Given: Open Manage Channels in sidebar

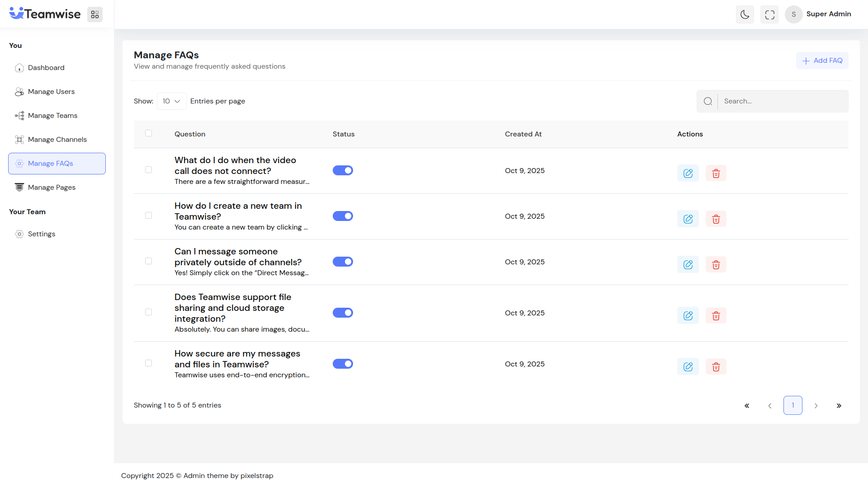Looking at the screenshot, I should click(x=57, y=140).
